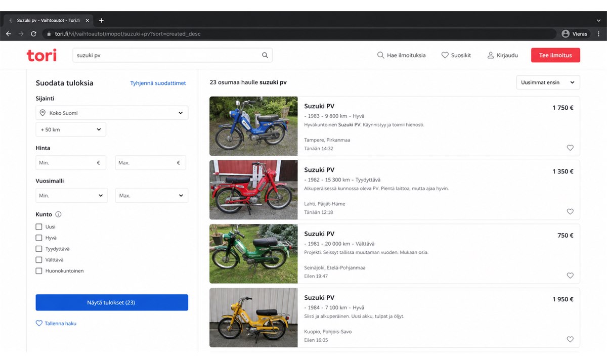Favorite the 750 € Suzuki PV listing
Screen dimensions: 607x364
click(570, 276)
